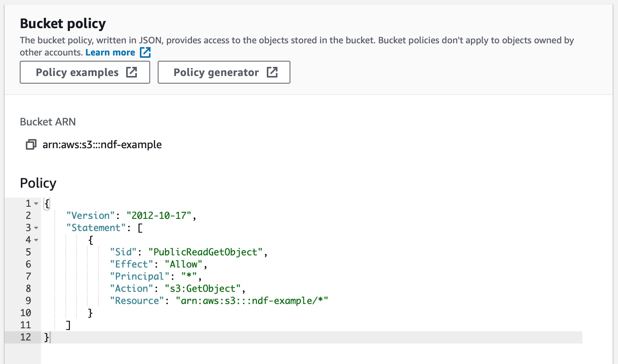Click the external link icon beside Learn more
This screenshot has height=364, width=618.
click(x=145, y=52)
